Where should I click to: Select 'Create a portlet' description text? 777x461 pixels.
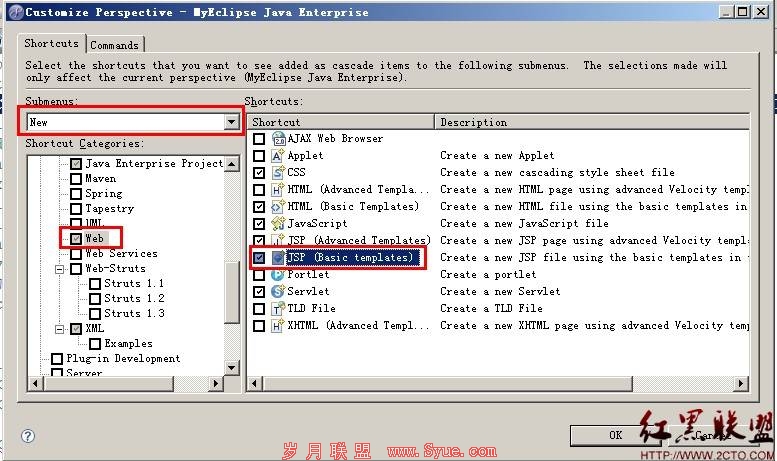point(488,275)
